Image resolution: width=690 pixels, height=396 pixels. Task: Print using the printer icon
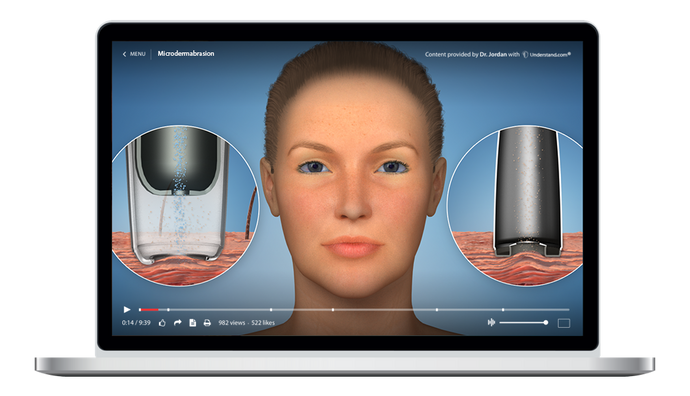pos(207,323)
